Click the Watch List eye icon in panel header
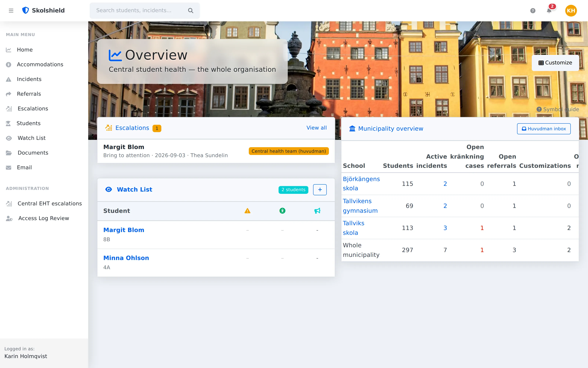The image size is (588, 368). click(x=109, y=189)
